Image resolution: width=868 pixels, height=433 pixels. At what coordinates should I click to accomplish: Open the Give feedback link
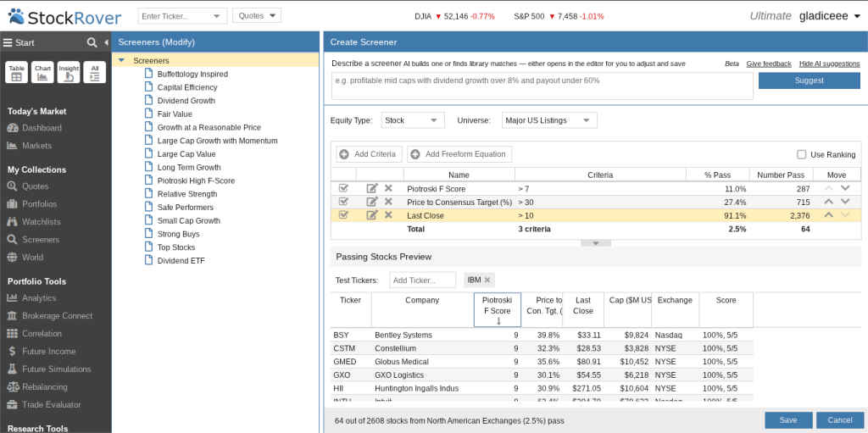coord(769,64)
